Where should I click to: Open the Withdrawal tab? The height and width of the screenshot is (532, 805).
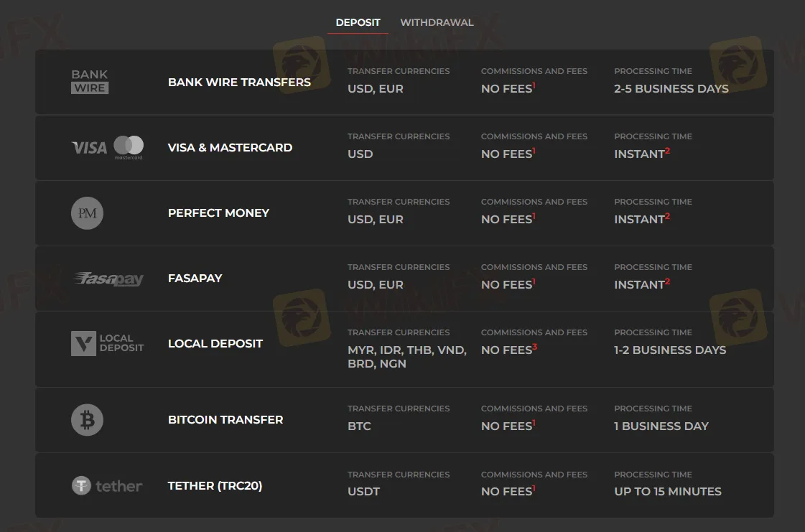point(437,22)
